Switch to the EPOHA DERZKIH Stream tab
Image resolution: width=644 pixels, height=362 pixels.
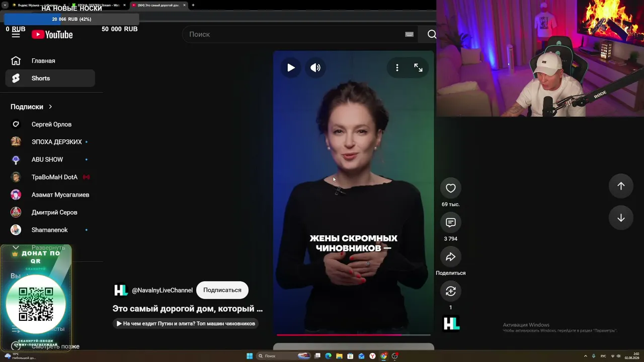99,5
